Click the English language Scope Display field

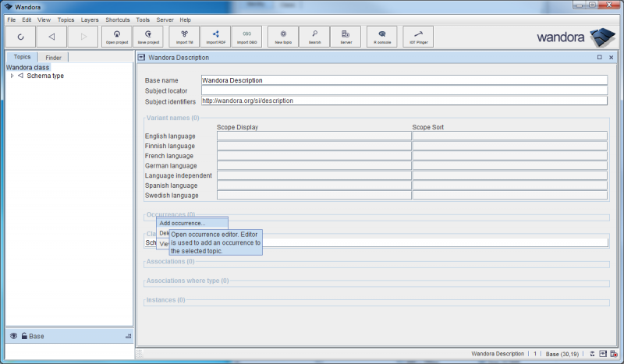(314, 136)
